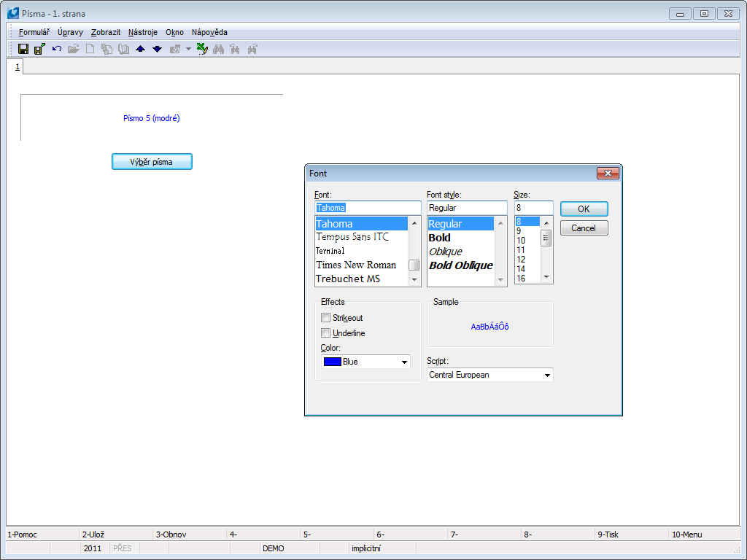Open the Nástroje menu
747x560 pixels.
(142, 32)
